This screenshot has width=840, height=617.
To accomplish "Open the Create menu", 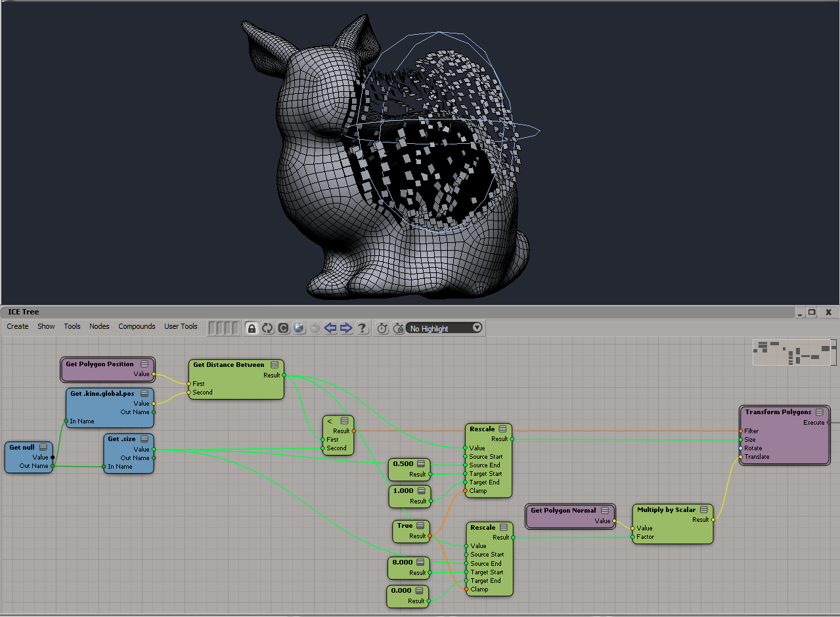I will click(x=18, y=326).
